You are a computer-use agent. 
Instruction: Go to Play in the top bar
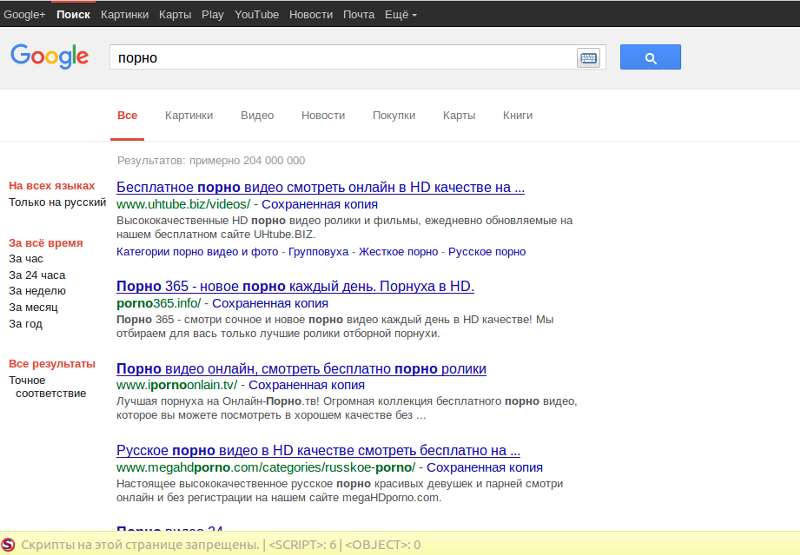pyautogui.click(x=212, y=15)
